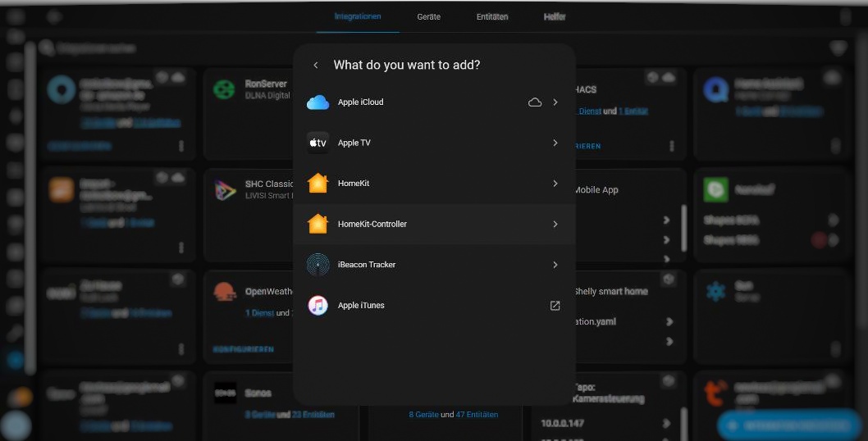Select the HomeKit-Controller label text
The width and height of the screenshot is (868, 441).
pos(372,224)
